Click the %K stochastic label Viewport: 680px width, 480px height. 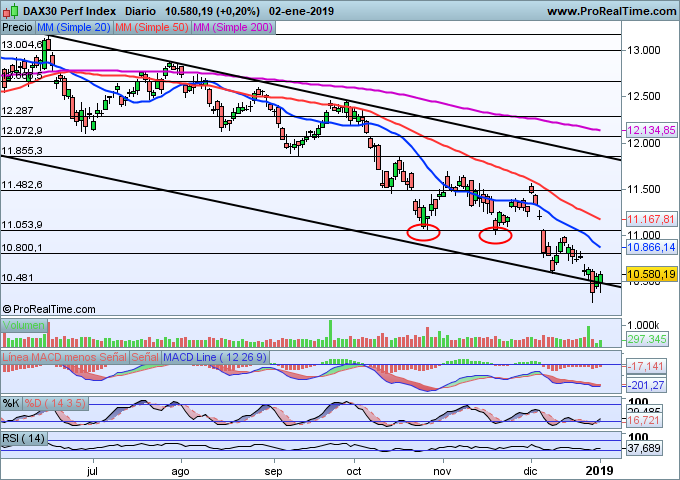pyautogui.click(x=11, y=403)
